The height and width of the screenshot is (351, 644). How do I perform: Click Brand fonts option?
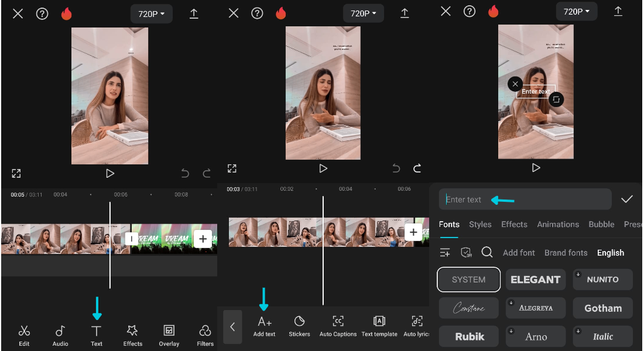click(566, 253)
